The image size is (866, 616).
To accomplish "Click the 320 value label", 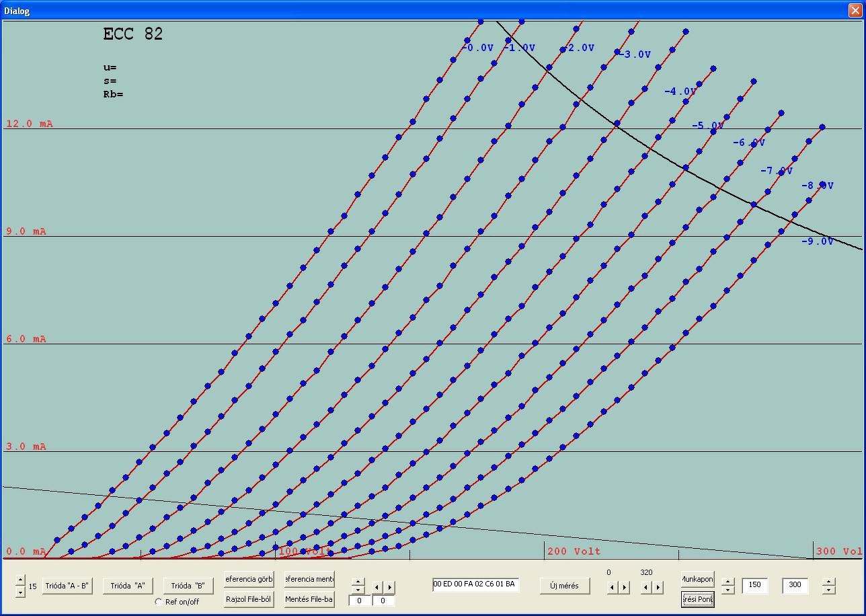I will tap(646, 572).
